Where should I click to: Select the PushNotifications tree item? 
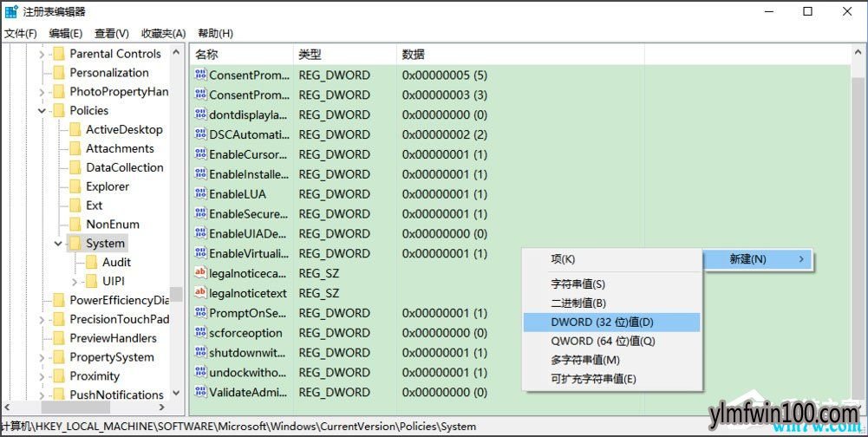pos(116,395)
